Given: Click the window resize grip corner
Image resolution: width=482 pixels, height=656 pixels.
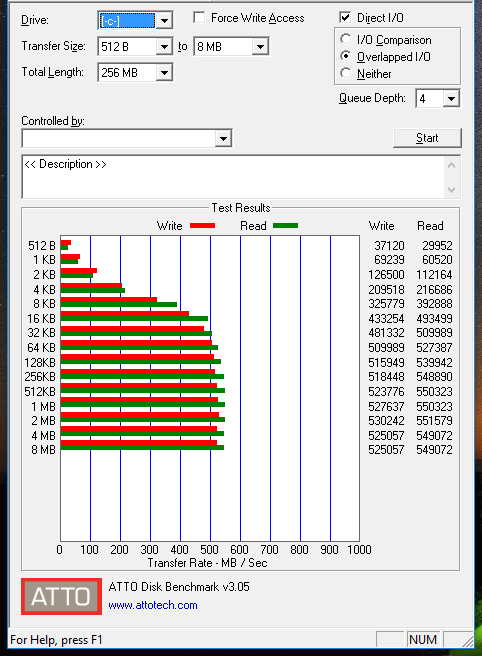Looking at the screenshot, I should tap(467, 641).
